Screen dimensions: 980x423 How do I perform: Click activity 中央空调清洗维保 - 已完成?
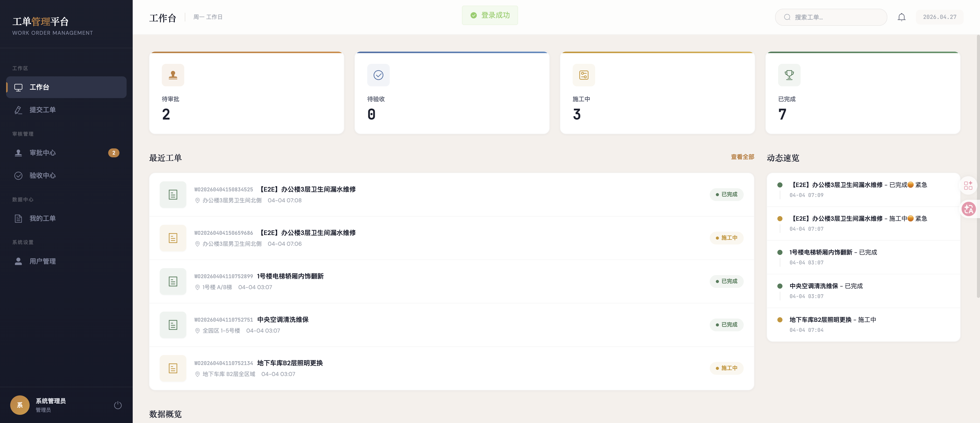click(x=863, y=291)
